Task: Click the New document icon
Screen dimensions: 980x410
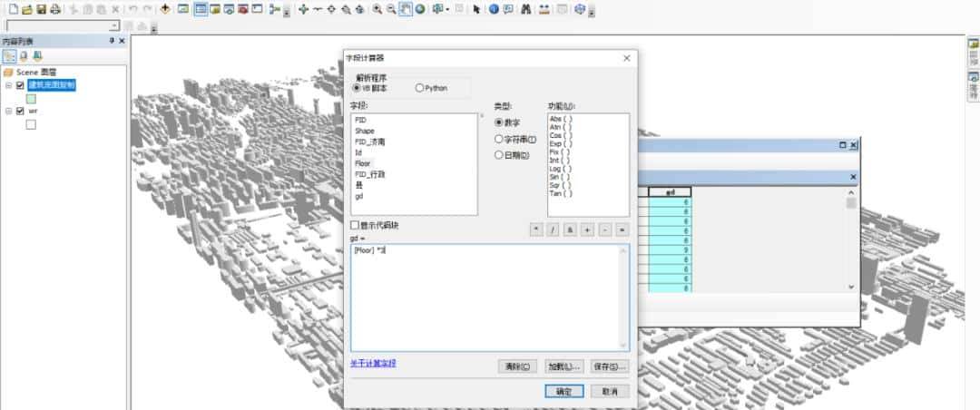Action: pyautogui.click(x=13, y=9)
